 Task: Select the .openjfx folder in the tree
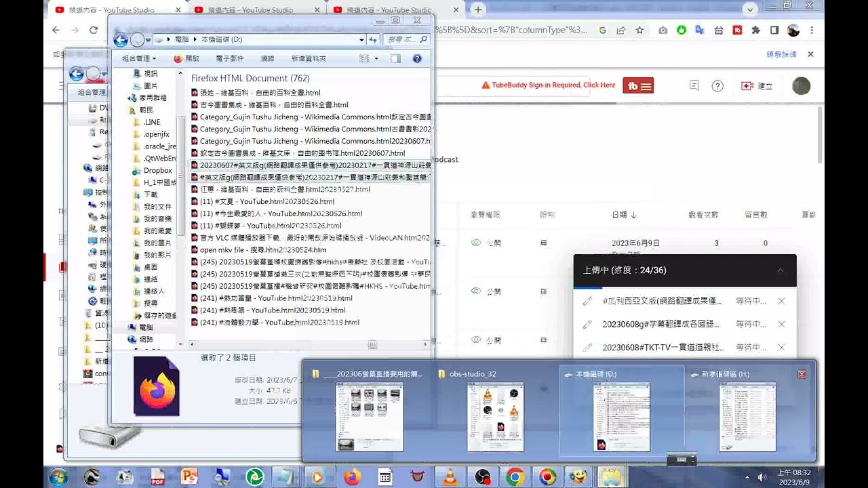pos(151,134)
